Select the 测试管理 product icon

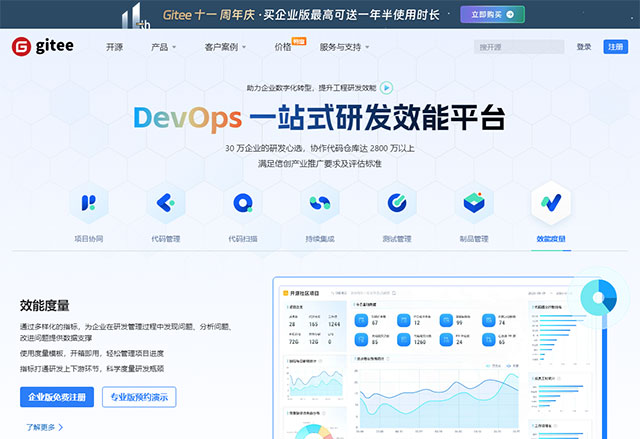click(396, 203)
